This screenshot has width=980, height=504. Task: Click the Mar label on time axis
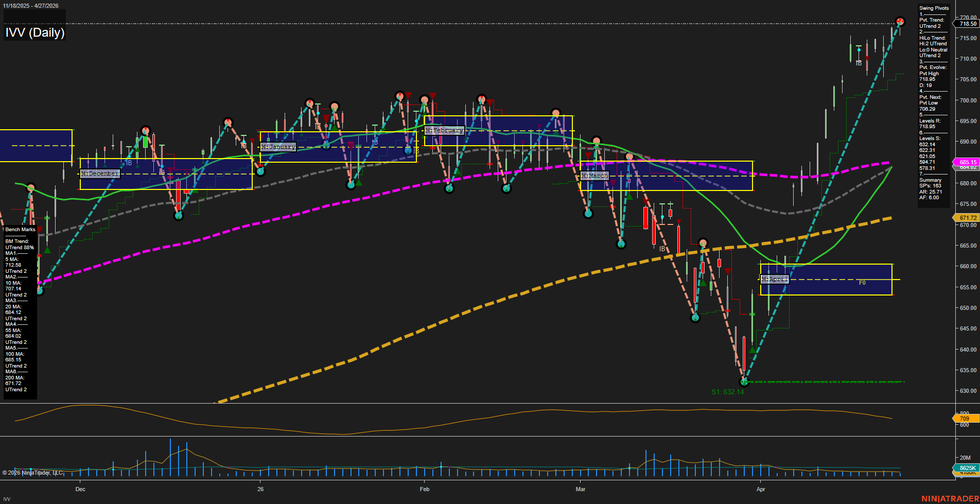click(581, 489)
